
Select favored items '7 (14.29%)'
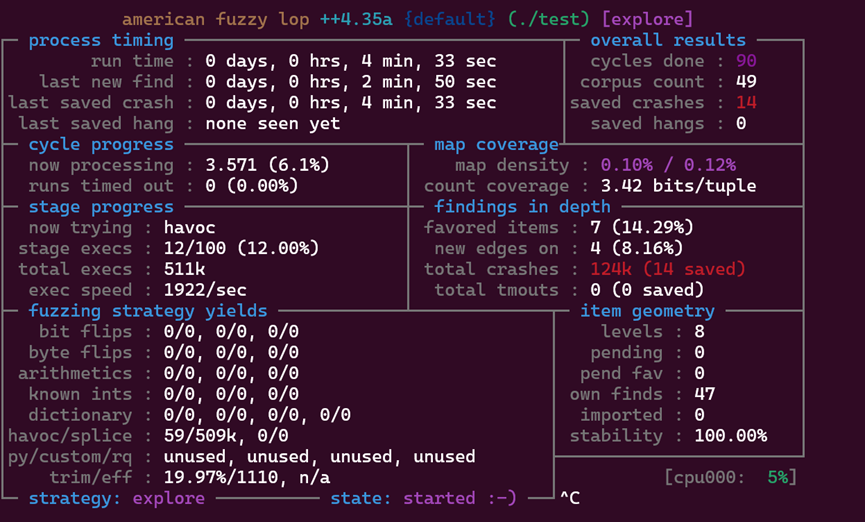click(x=642, y=228)
